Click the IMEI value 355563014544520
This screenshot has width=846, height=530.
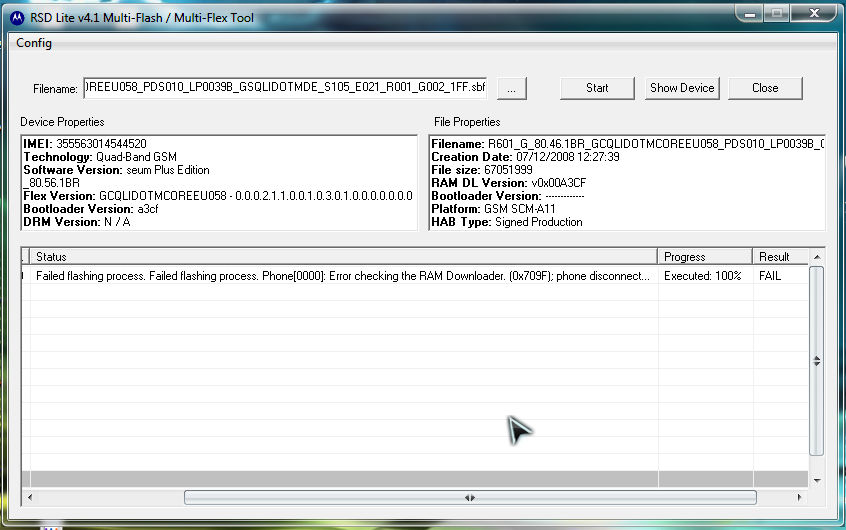(101, 144)
